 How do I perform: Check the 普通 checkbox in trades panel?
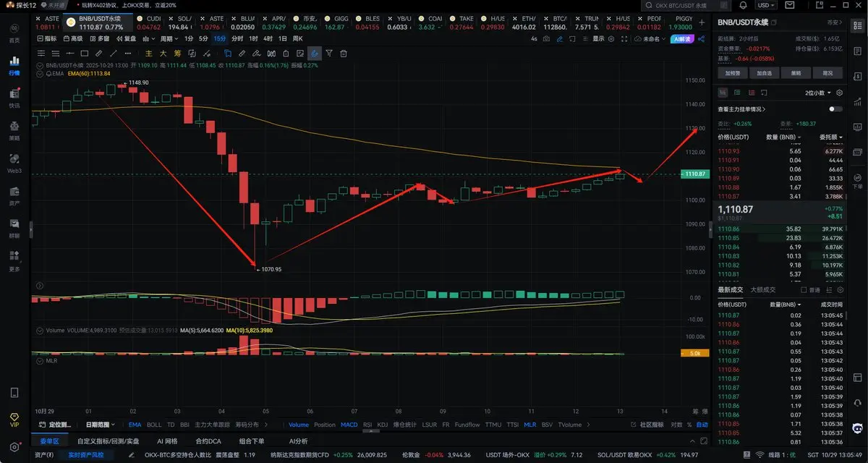tap(804, 290)
